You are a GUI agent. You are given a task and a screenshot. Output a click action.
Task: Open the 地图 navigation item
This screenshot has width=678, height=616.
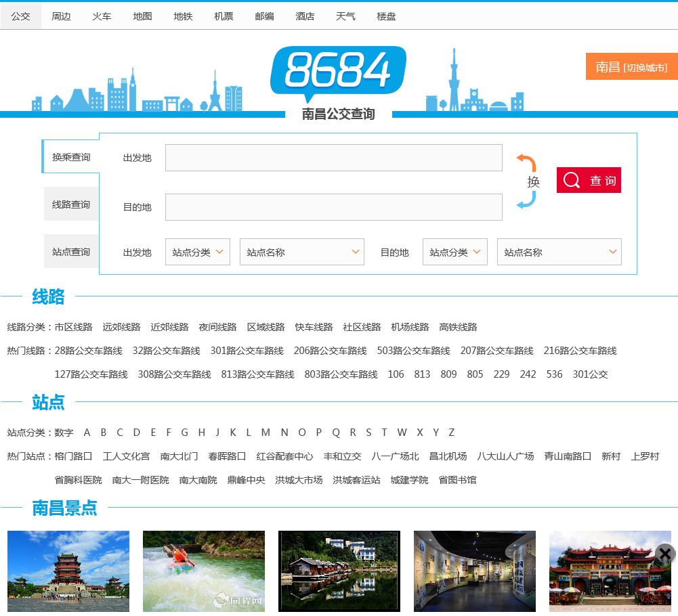pos(142,16)
